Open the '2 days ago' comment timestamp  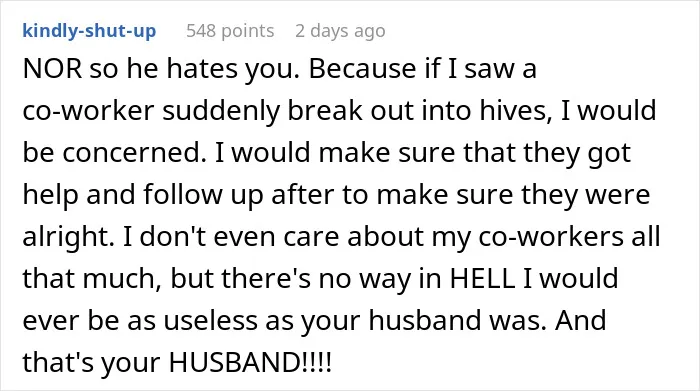click(x=340, y=31)
